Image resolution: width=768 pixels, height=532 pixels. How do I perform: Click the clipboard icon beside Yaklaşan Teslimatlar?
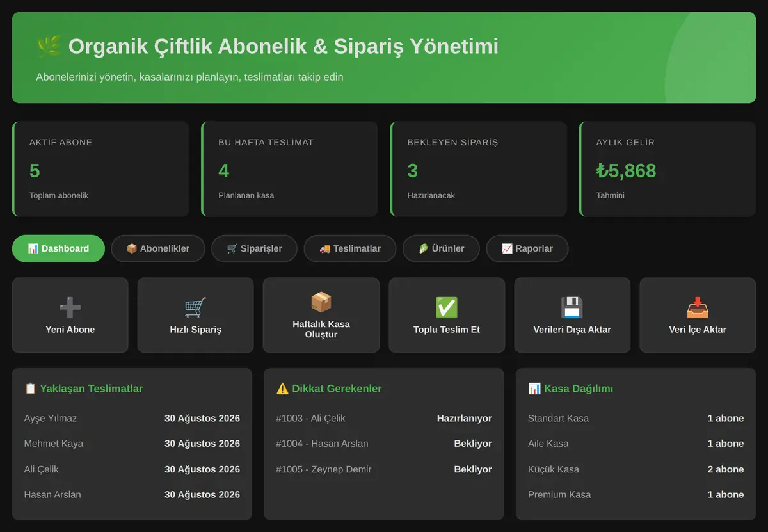[30, 389]
